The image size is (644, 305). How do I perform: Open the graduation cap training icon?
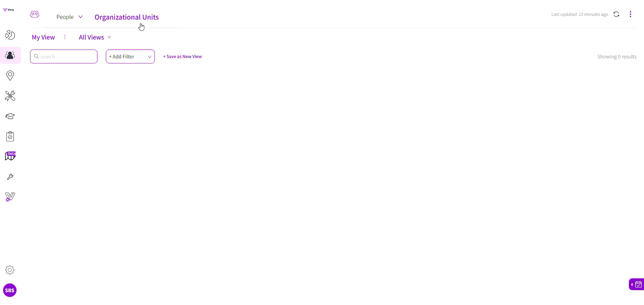[10, 116]
